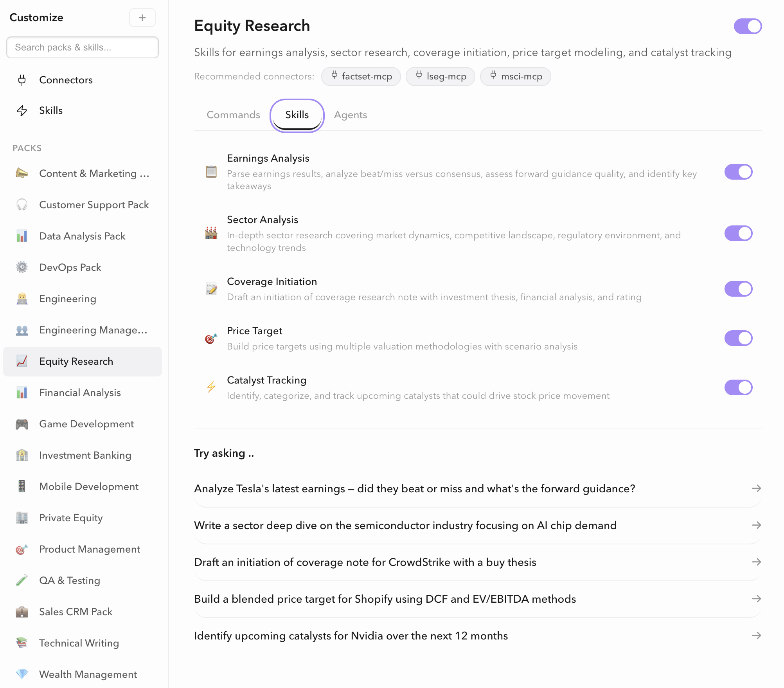This screenshot has width=784, height=688.
Task: Select the Game Development controller icon
Action: [x=22, y=424]
